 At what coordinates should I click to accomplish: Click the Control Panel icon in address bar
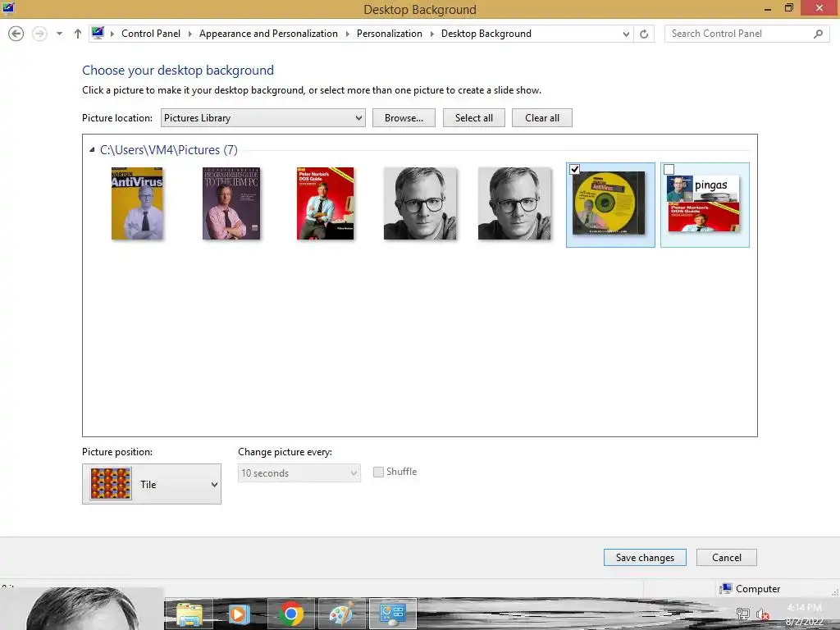(x=98, y=33)
